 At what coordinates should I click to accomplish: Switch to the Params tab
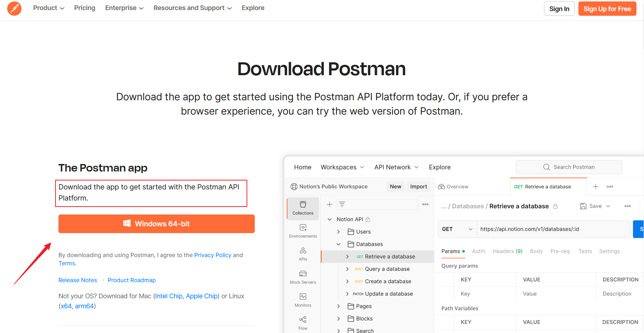(x=453, y=251)
